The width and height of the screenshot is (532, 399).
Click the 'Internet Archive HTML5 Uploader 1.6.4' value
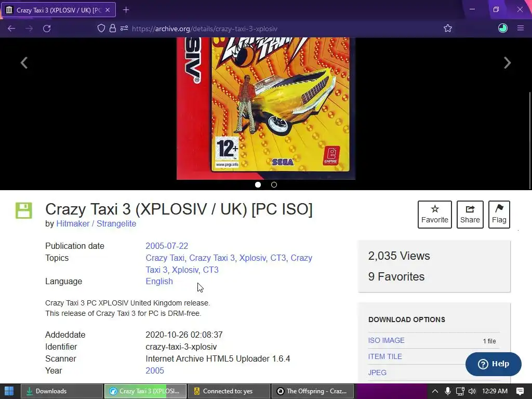218,358
